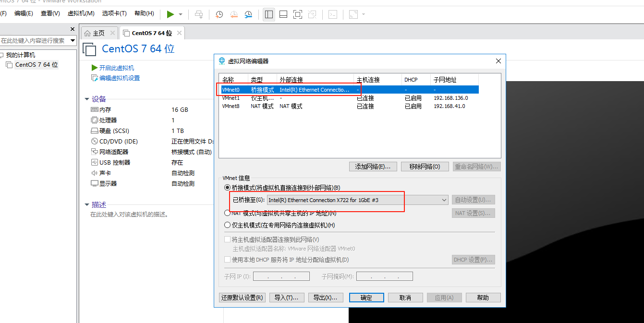Screen dimensions: 644x323
Task: Close the library sidebar with X
Action: pyautogui.click(x=73, y=29)
